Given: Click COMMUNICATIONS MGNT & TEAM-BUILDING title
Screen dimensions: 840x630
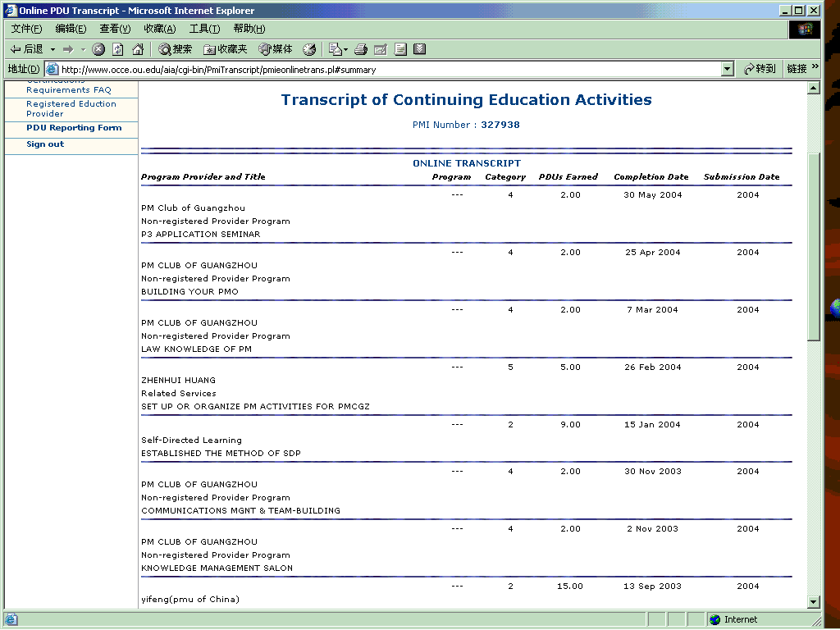Looking at the screenshot, I should coord(240,510).
